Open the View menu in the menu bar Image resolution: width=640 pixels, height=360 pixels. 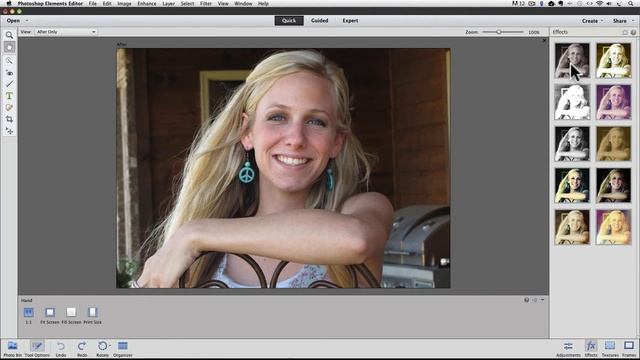coord(223,3)
